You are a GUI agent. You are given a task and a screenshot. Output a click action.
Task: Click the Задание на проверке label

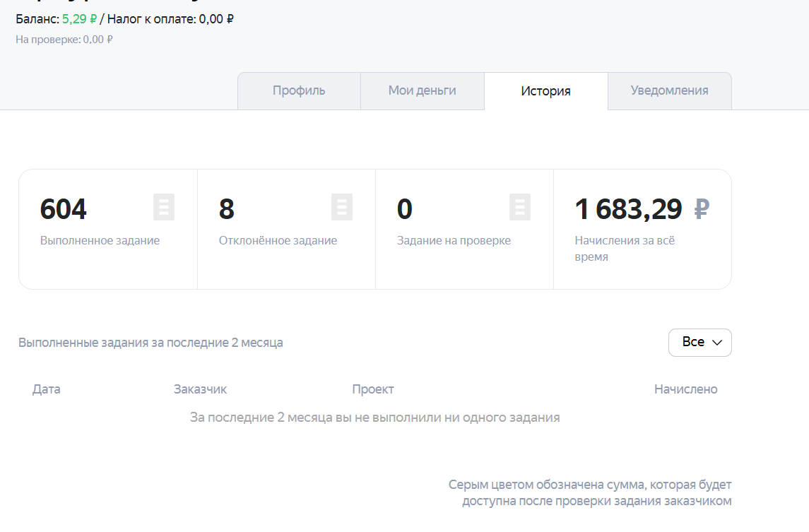(x=454, y=240)
